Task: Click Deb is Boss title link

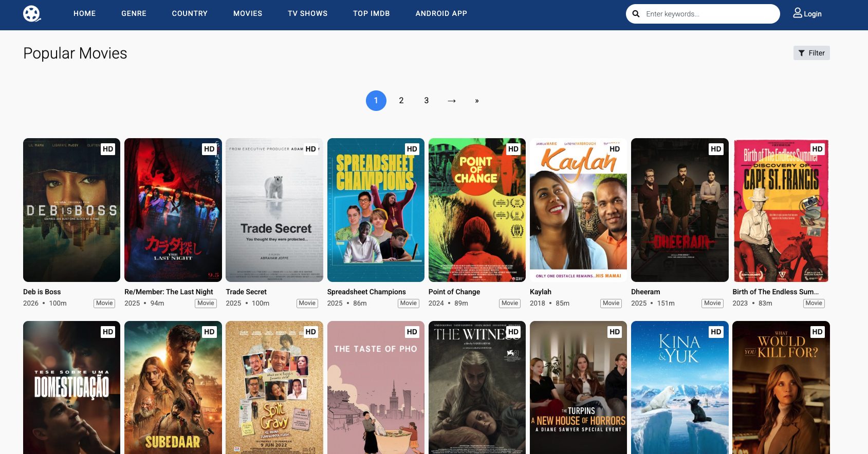Action: (42, 292)
